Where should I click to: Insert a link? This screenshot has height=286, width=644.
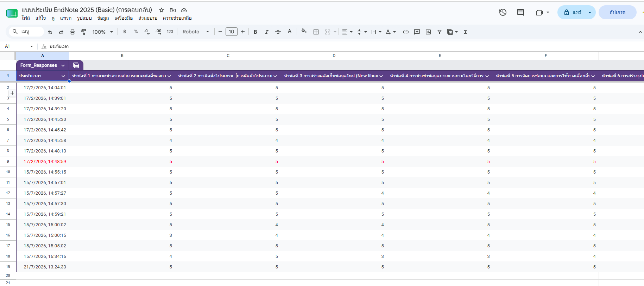pos(406,32)
